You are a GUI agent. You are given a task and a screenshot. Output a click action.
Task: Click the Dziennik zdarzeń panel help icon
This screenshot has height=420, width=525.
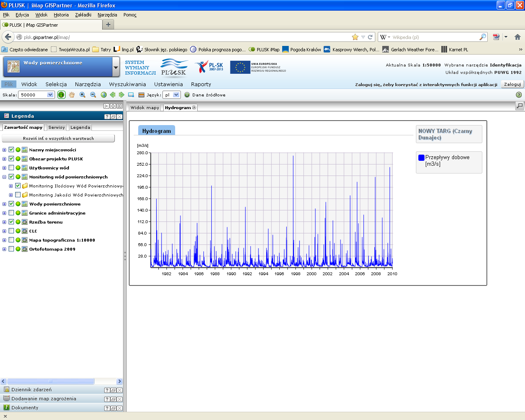click(107, 390)
